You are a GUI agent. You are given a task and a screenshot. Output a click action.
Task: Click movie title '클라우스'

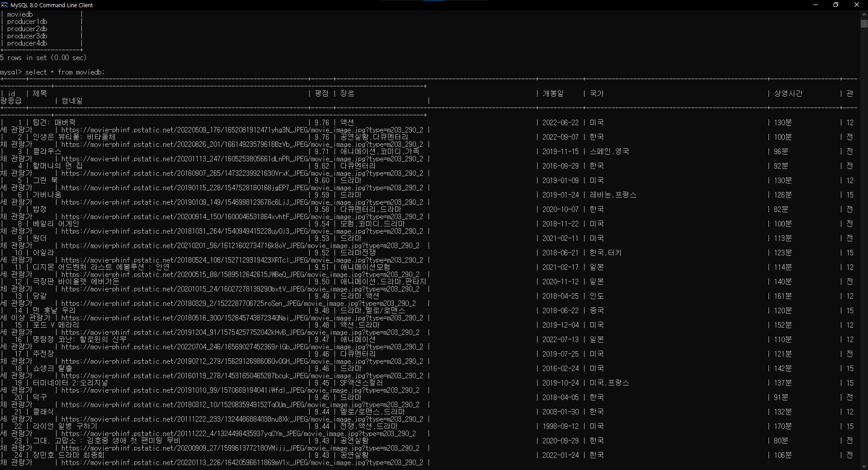[x=47, y=151]
